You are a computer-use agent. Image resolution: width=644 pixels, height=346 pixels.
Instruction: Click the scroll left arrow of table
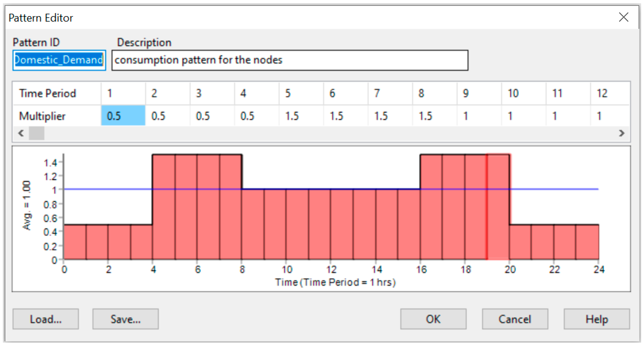coord(21,133)
